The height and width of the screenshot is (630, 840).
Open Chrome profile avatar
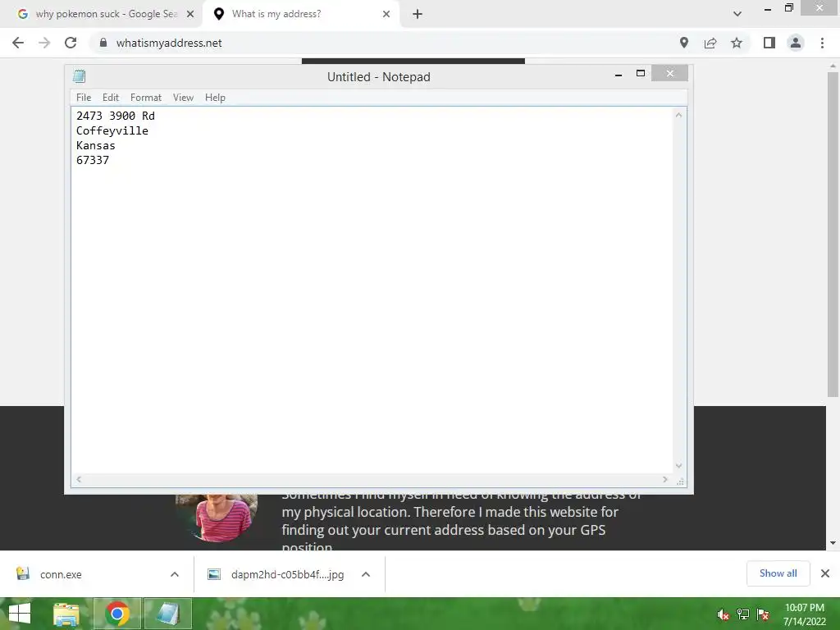[x=796, y=43]
